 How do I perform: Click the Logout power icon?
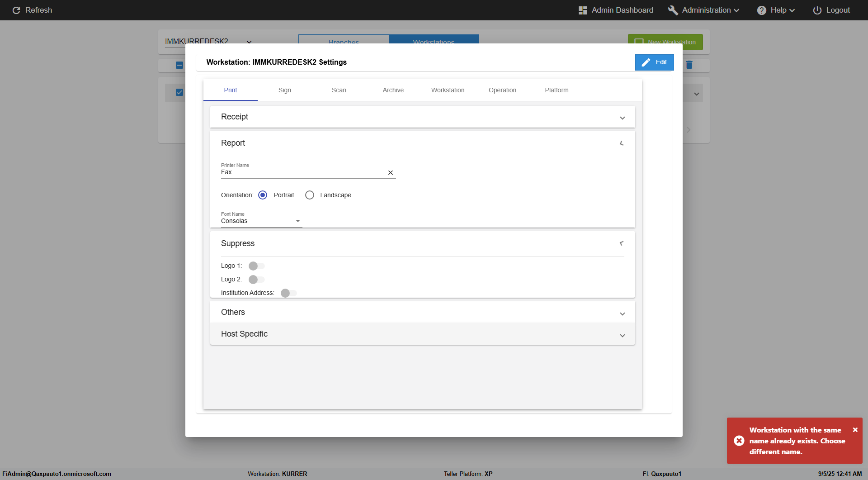point(817,10)
